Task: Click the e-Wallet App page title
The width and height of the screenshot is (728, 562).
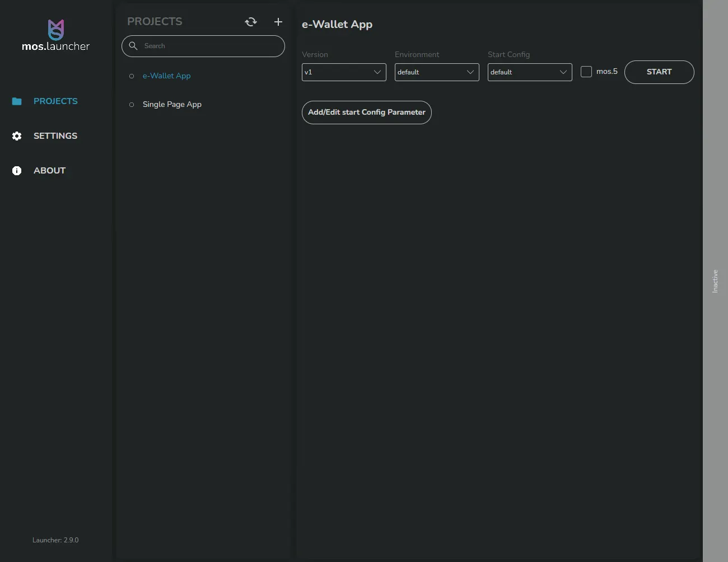Action: [x=337, y=25]
